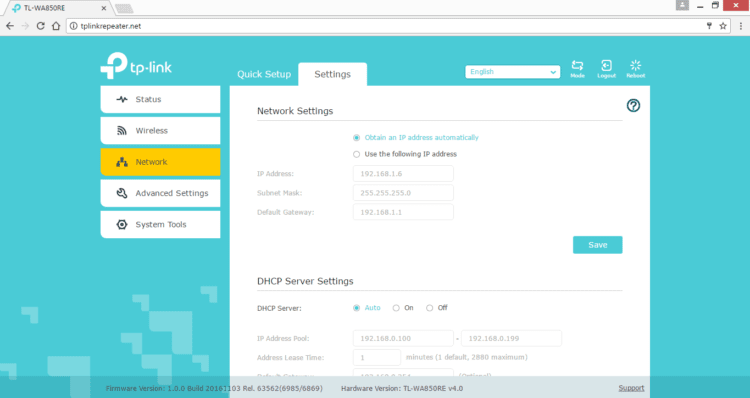The height and width of the screenshot is (398, 750).
Task: Go to browser home page icon
Action: 56,26
